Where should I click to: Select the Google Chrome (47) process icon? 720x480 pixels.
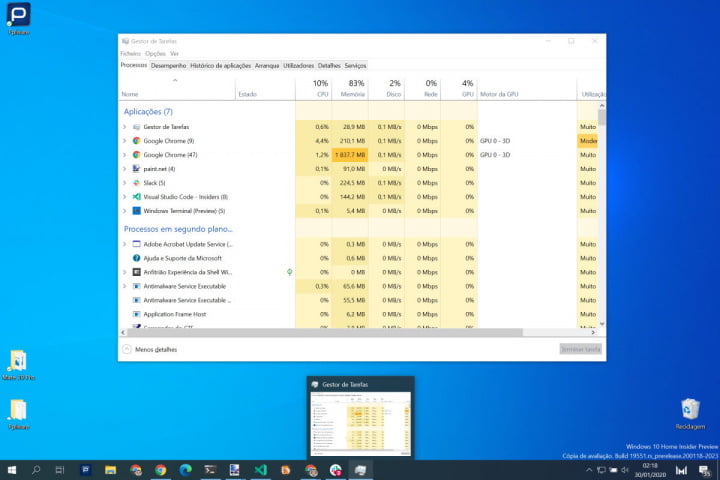point(136,155)
